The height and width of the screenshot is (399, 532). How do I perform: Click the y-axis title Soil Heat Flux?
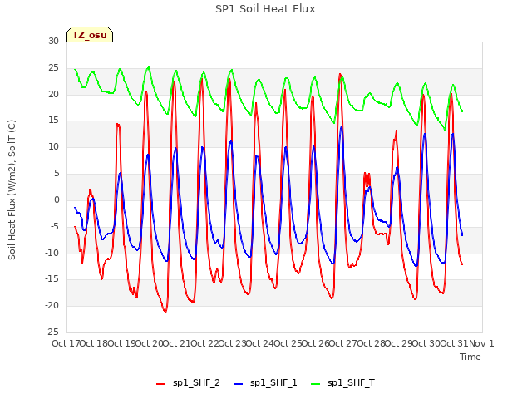click(12, 190)
